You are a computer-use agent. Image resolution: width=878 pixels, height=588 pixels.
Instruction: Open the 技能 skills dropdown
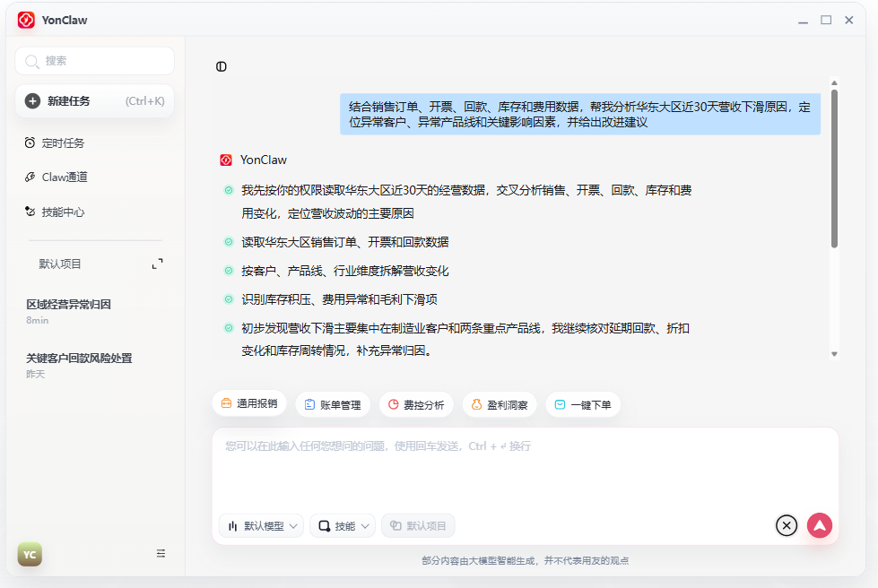[343, 526]
